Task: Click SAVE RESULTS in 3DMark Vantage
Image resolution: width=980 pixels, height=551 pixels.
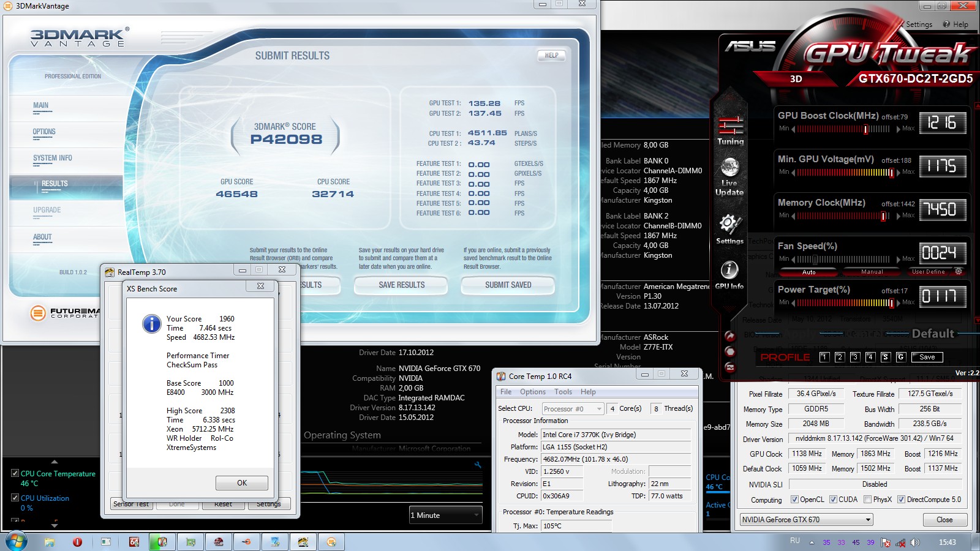Action: [401, 285]
